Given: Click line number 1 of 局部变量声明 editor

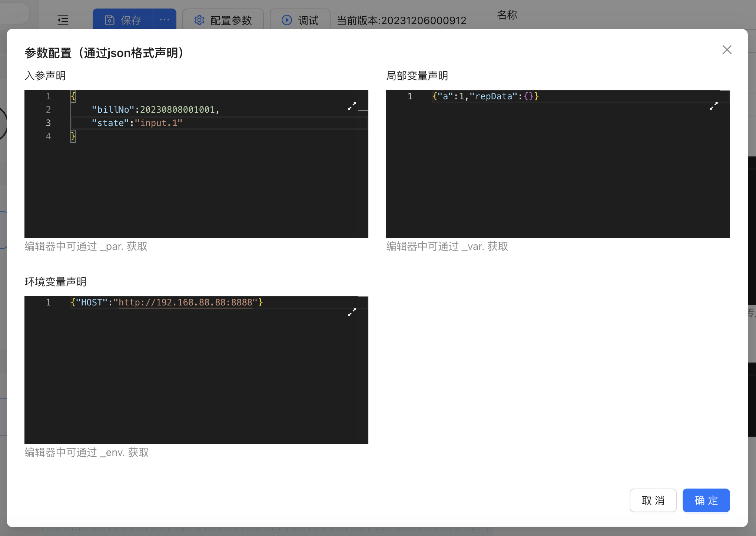Looking at the screenshot, I should pos(410,96).
